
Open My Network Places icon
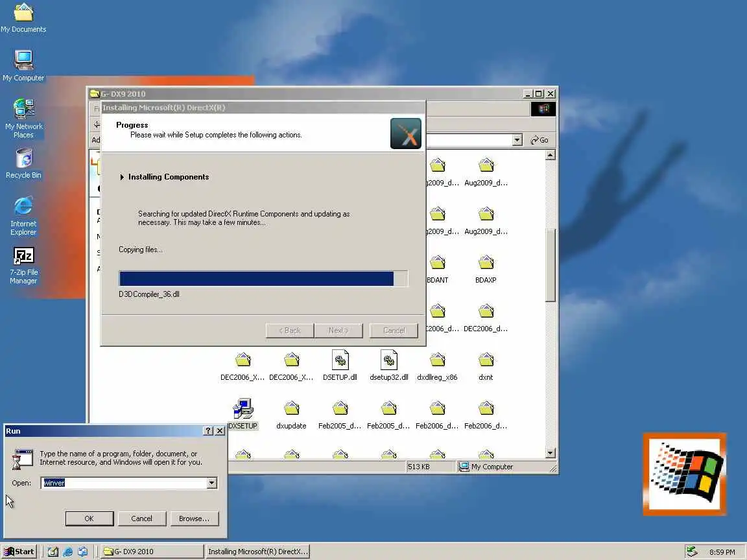(x=23, y=118)
